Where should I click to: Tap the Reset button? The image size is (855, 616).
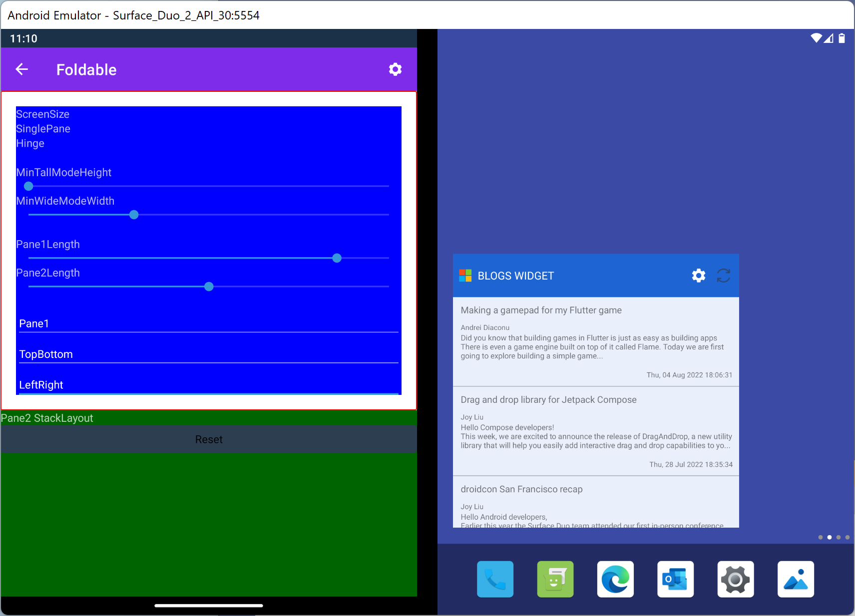[209, 439]
